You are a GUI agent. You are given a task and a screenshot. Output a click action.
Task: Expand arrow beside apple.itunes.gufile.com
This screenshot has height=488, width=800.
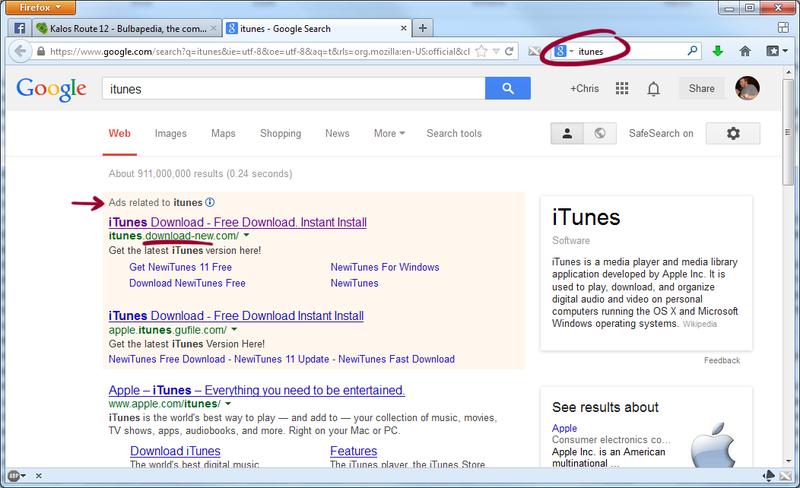234,329
